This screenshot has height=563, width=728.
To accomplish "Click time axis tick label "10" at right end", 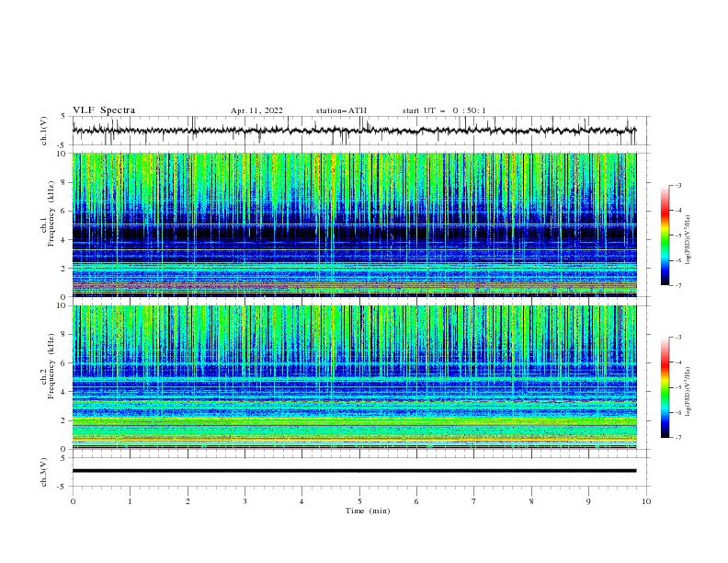I will pos(646,501).
